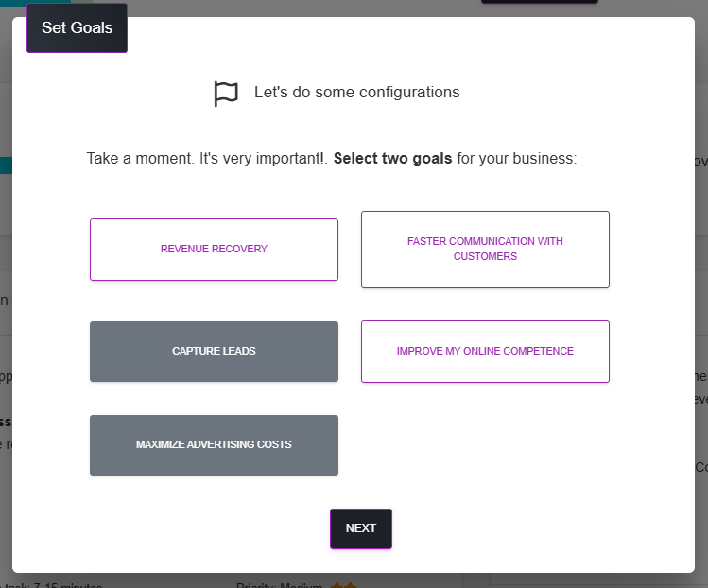Select Improve My Online Competence goal
The image size is (708, 588).
coord(486,352)
